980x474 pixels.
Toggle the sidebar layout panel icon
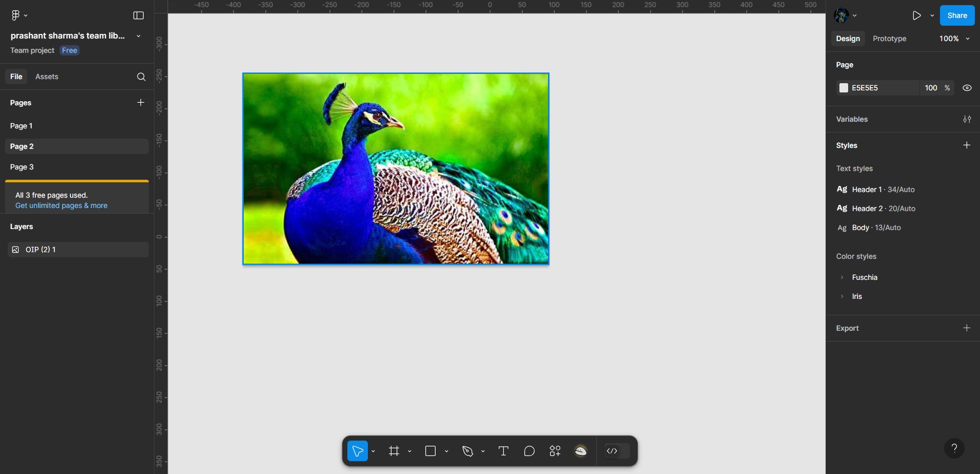(139, 15)
